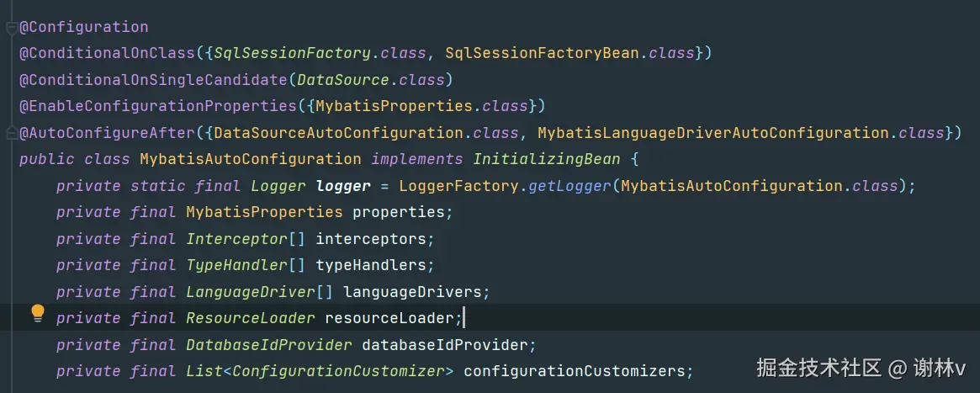Click the getLogger method call
The image size is (980, 393).
click(570, 186)
